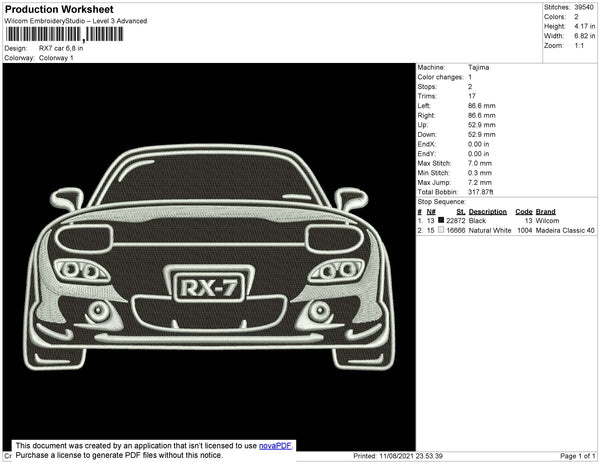600x464 pixels.
Task: Select the Stops label
Action: tap(427, 87)
